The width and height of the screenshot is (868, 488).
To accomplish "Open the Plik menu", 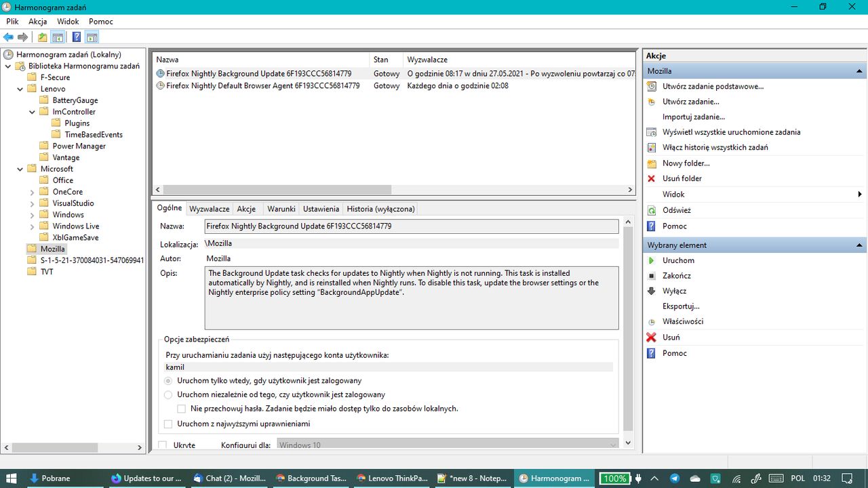I will (12, 22).
